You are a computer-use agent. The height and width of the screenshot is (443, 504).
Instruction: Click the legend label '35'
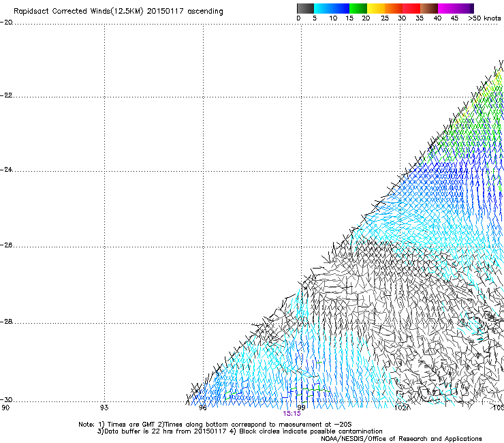(x=420, y=18)
